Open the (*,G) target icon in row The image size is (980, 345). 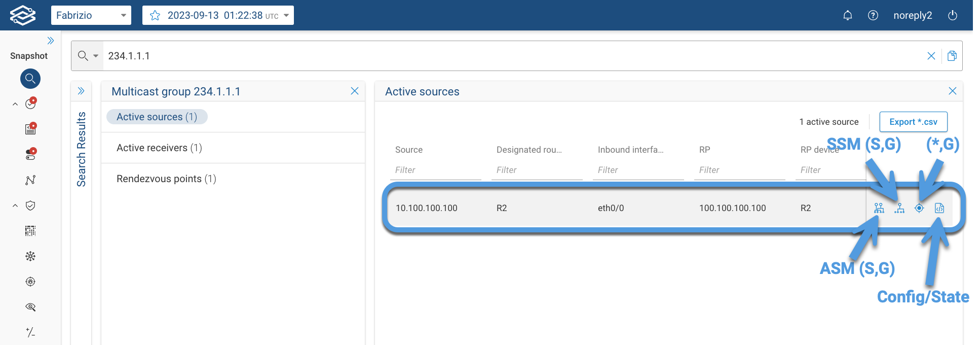coord(919,208)
